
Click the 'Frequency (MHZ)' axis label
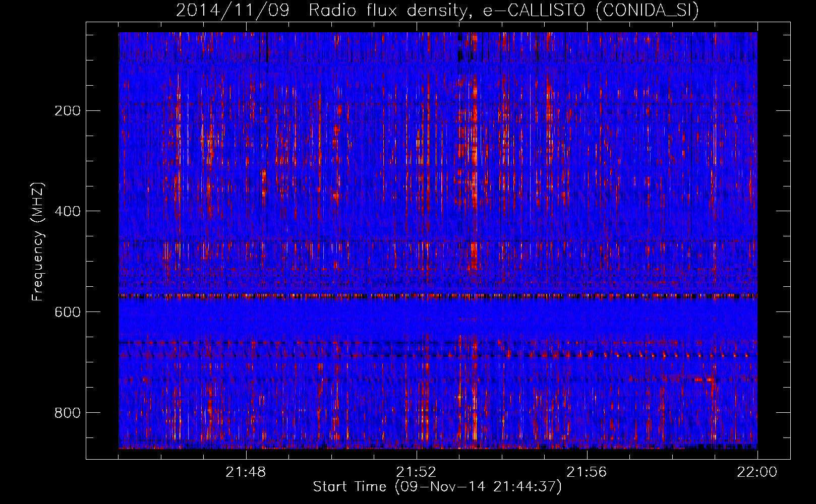coord(37,241)
